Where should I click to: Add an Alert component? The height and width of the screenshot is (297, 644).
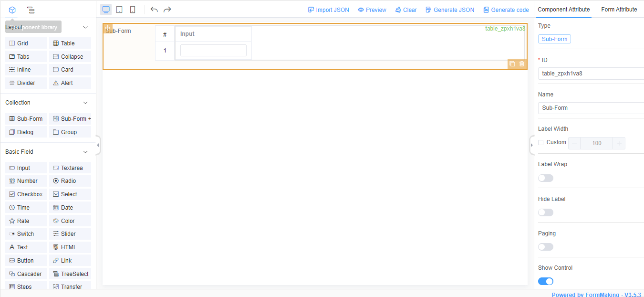[x=70, y=83]
